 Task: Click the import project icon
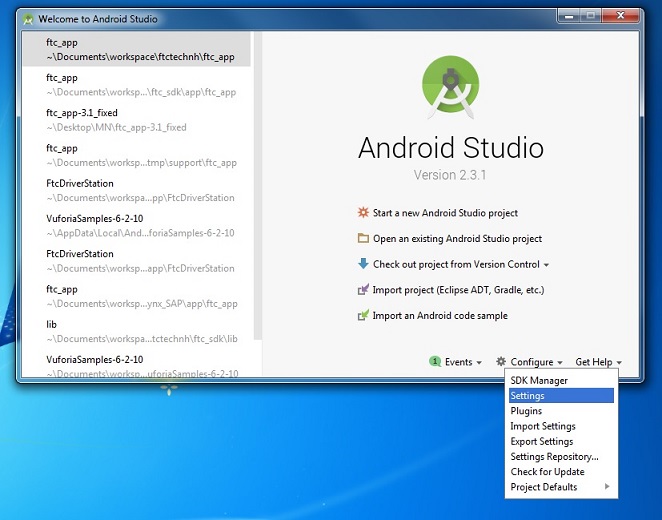coord(363,290)
